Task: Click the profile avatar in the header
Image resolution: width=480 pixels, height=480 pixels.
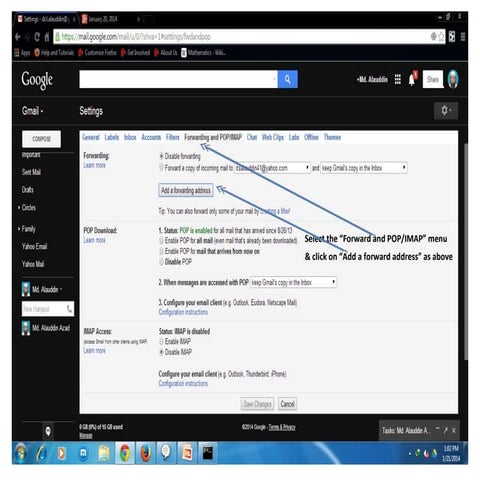Action: click(453, 79)
